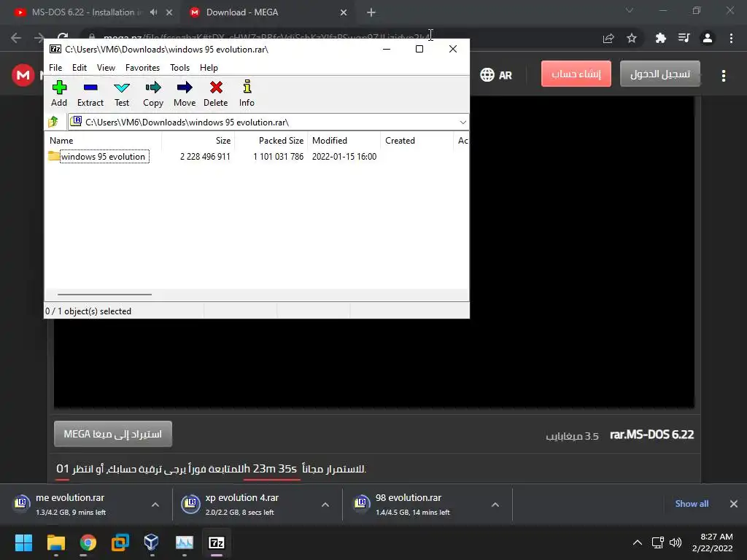Screen dimensions: 747x560
Task: Click the Add button in 7-Zip toolbar
Action: click(59, 94)
